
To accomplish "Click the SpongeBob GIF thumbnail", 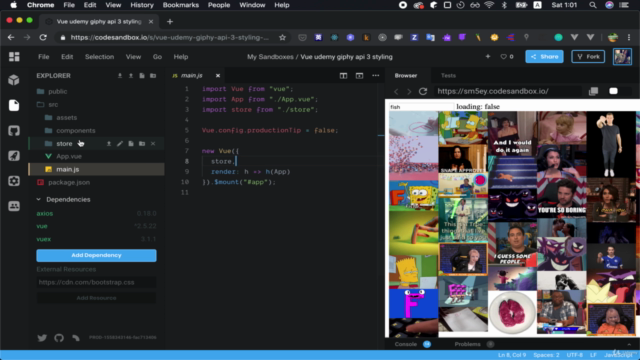I will (x=413, y=196).
